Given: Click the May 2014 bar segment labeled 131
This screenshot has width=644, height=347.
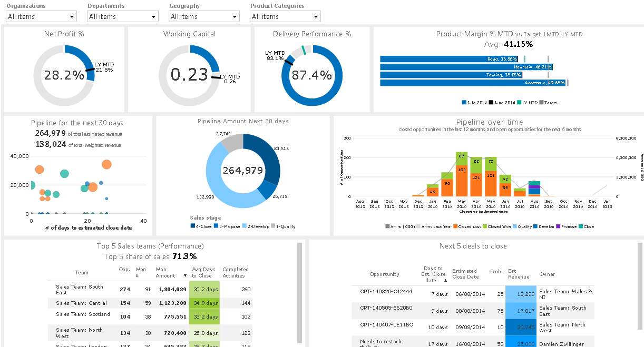Looking at the screenshot, I should [491, 183].
